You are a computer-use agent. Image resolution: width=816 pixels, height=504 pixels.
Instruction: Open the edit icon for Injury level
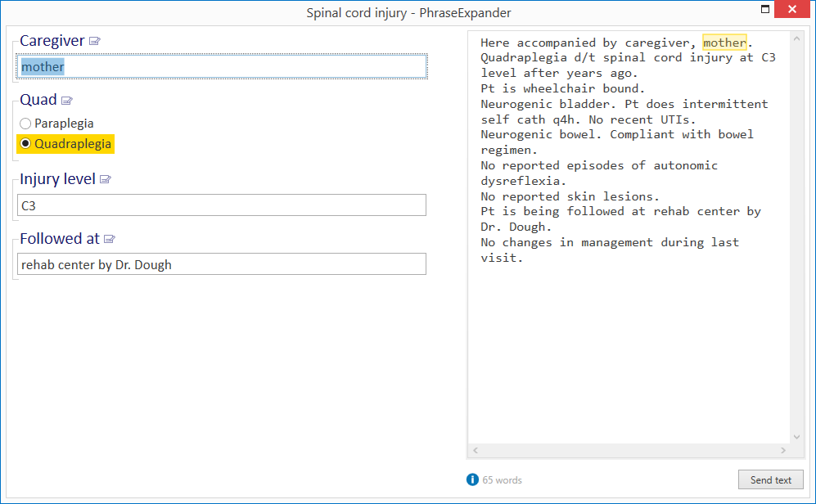(x=105, y=179)
